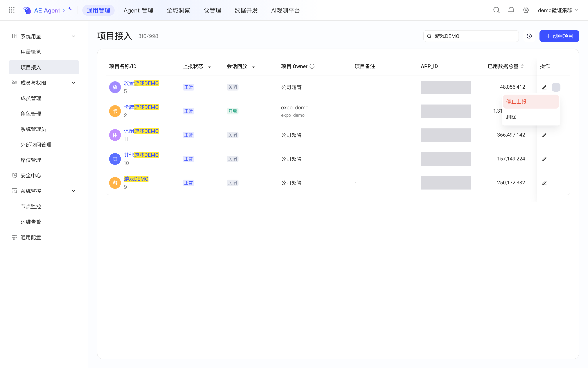Open 安全中心 in sidebar
The width and height of the screenshot is (588, 368).
pos(44,176)
